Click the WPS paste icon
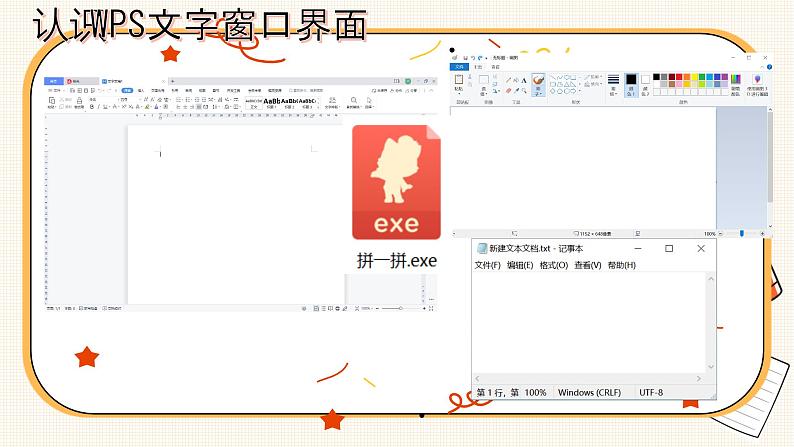The height and width of the screenshot is (447, 794). [52, 101]
